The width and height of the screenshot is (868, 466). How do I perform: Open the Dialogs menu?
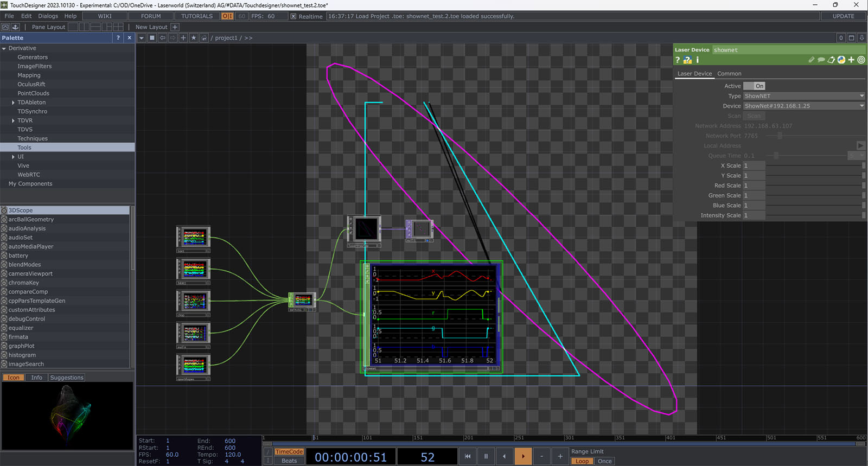(48, 16)
